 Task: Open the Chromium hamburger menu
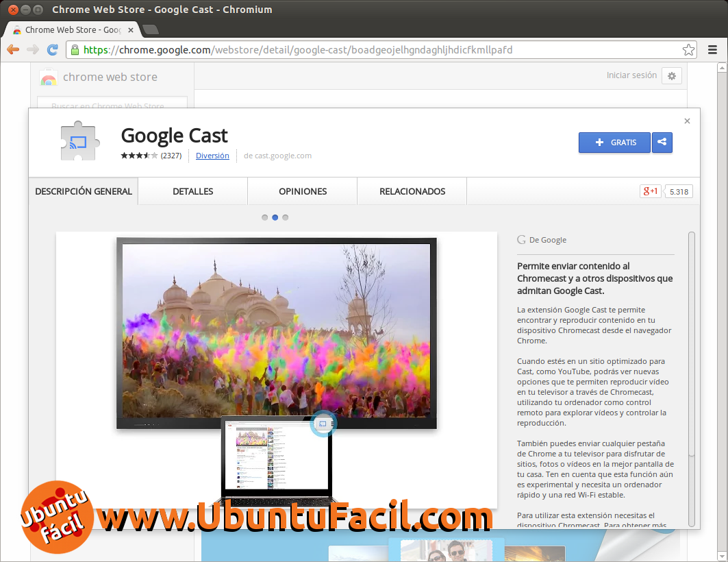[x=713, y=50]
